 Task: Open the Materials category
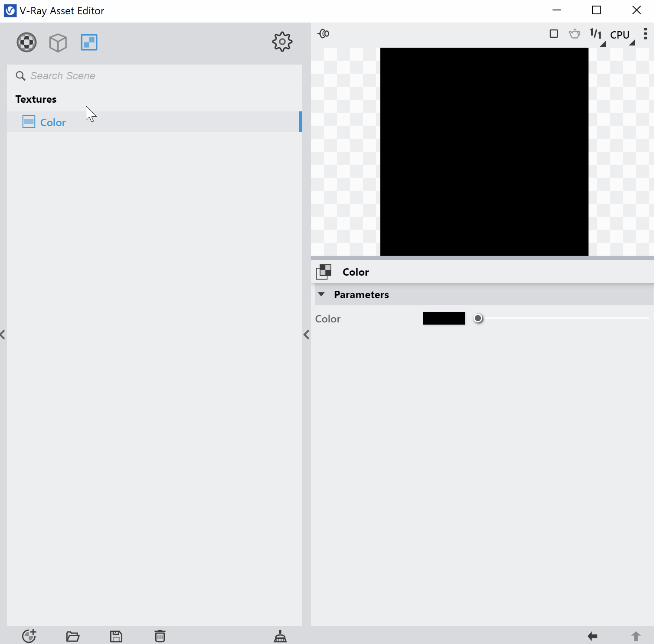click(x=27, y=42)
